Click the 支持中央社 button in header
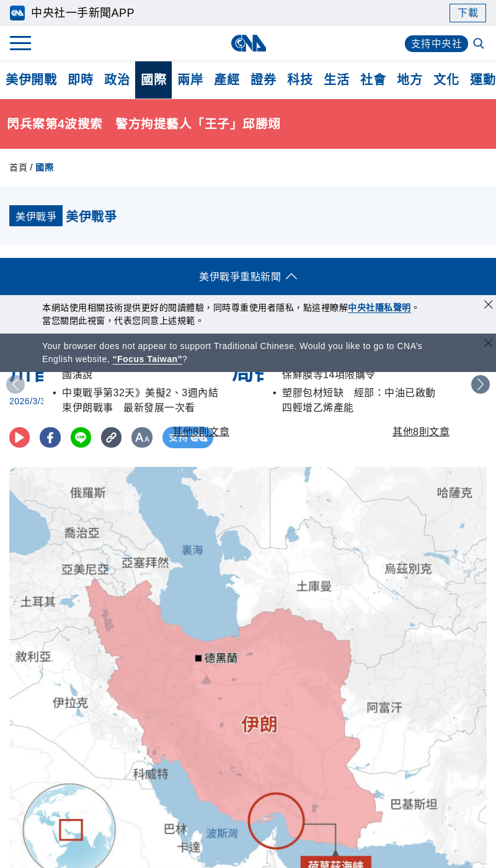This screenshot has width=496, height=868. pos(436,44)
